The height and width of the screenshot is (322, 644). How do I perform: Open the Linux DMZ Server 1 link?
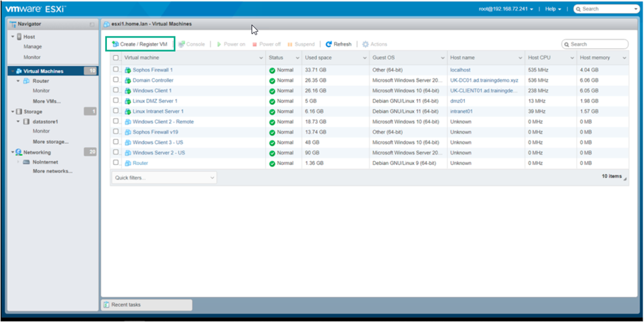click(155, 101)
